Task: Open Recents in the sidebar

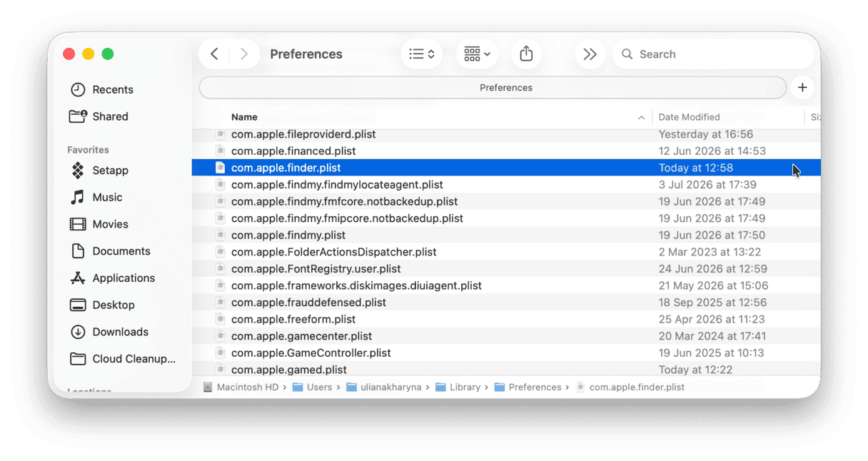Action: (x=113, y=90)
